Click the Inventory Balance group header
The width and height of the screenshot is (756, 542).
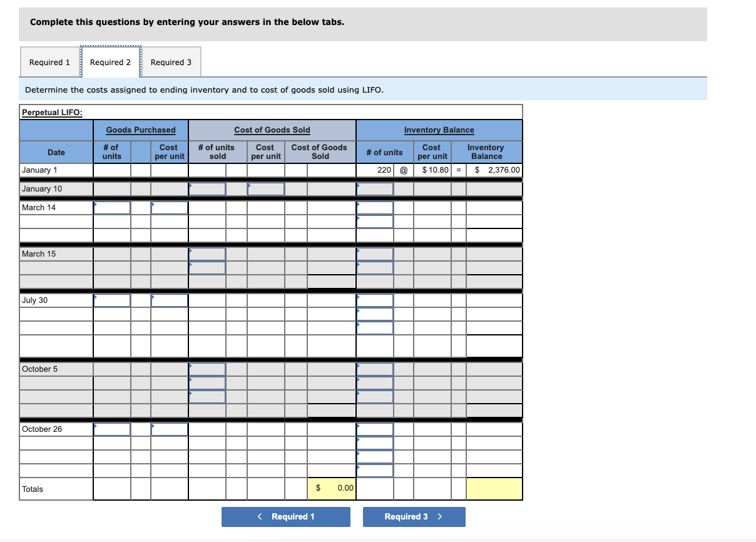(x=439, y=130)
